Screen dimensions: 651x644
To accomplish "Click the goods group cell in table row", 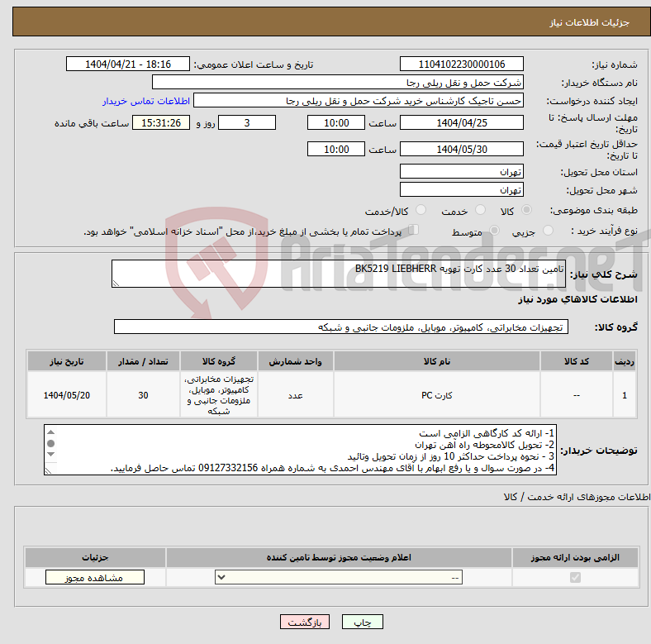I will tap(219, 394).
